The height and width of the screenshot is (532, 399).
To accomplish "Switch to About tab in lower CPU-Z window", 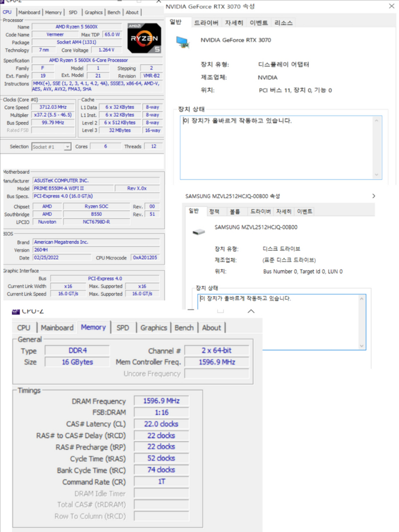I will [x=211, y=328].
